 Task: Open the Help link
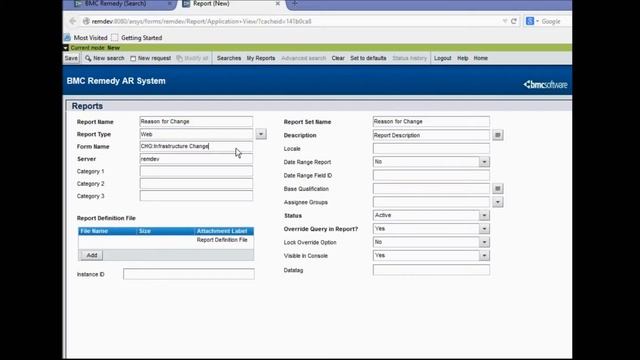pyautogui.click(x=462, y=58)
